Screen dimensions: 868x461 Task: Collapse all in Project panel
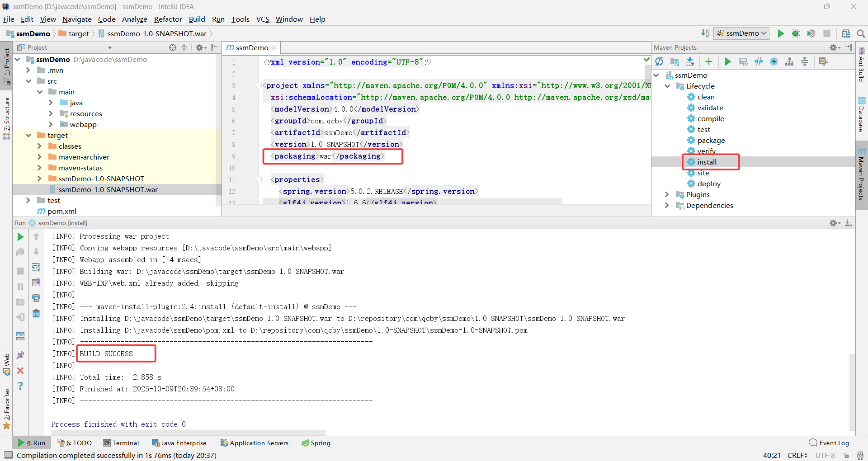[184, 47]
